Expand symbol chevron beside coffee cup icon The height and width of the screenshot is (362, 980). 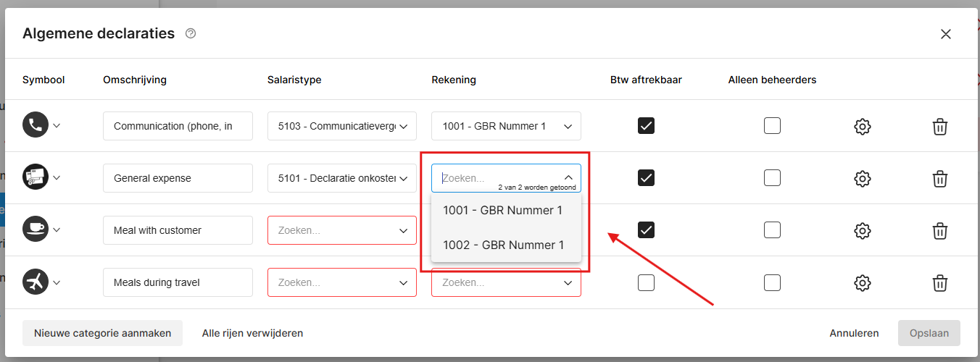pos(57,230)
